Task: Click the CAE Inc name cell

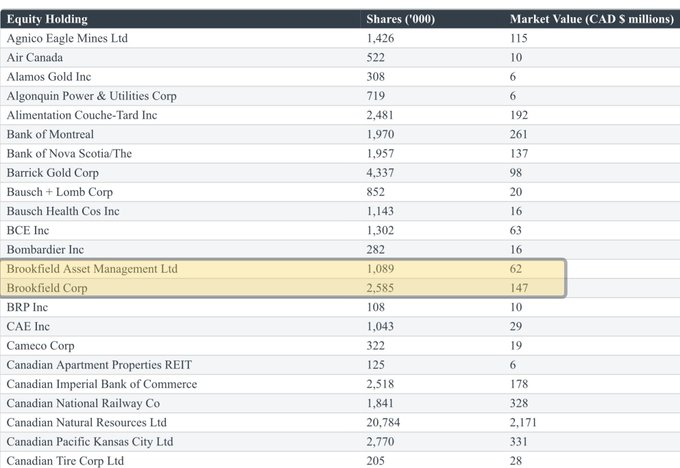Action: pos(28,326)
